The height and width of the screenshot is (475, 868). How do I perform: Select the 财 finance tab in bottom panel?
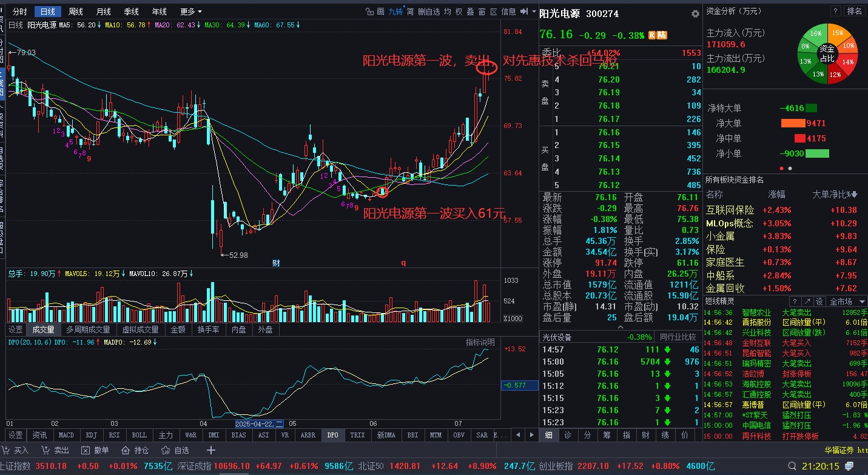tap(646, 435)
